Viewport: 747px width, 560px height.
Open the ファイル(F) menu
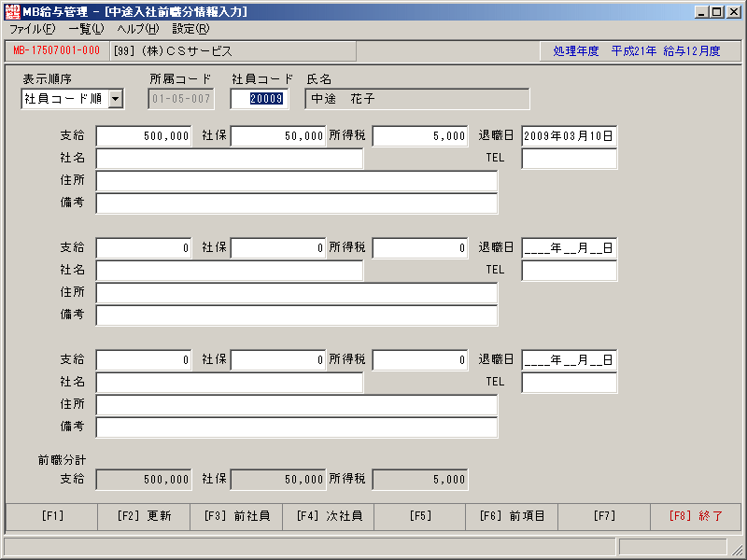click(33, 29)
